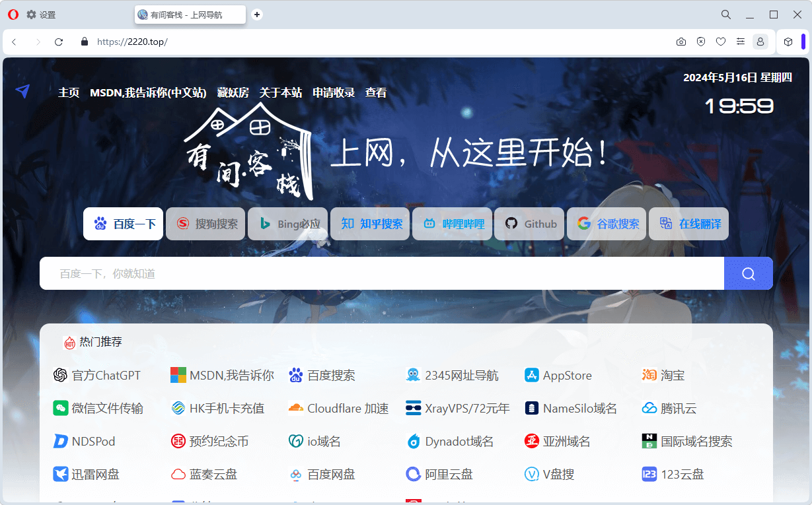812x505 pixels.
Task: Open the easy setup sliders icon
Action: (x=741, y=42)
